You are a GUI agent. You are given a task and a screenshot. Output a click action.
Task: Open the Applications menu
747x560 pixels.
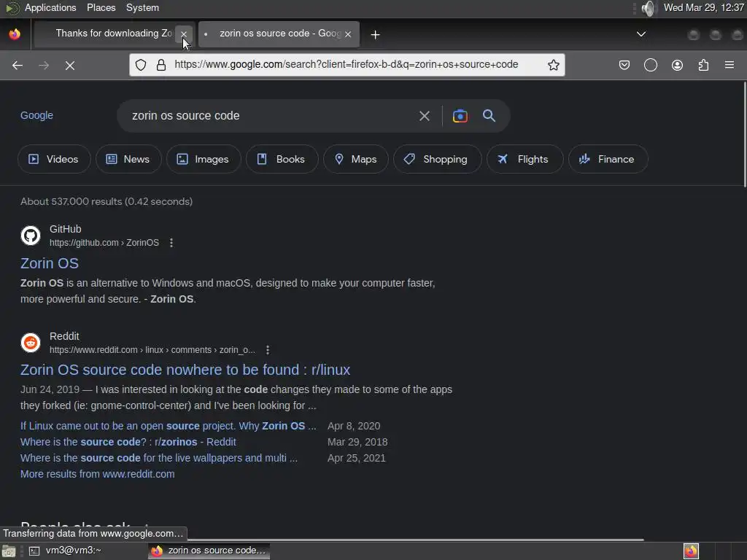(50, 7)
